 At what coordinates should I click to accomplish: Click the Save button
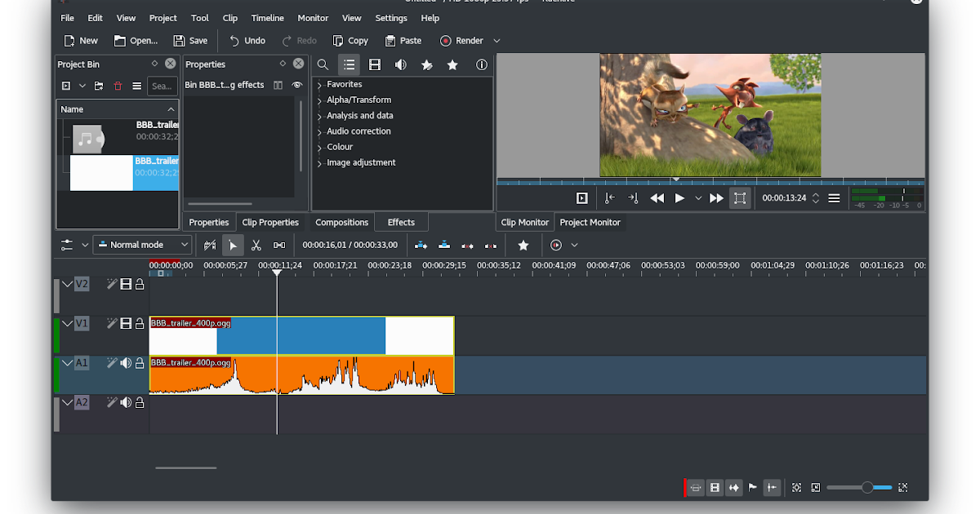190,41
